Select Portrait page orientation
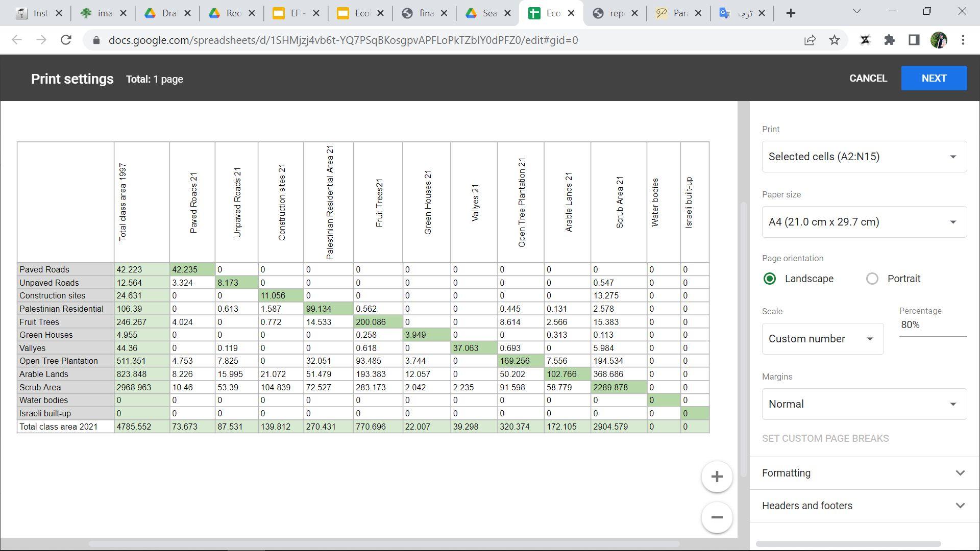 coord(872,279)
